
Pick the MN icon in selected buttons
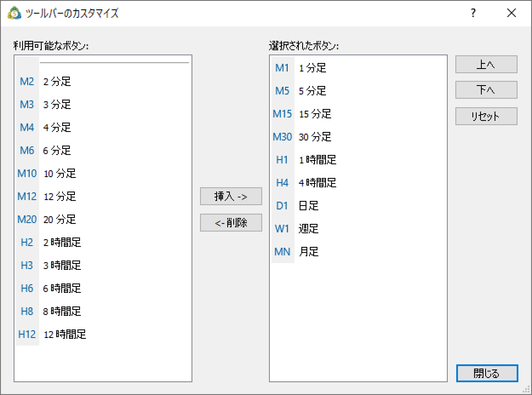(282, 252)
